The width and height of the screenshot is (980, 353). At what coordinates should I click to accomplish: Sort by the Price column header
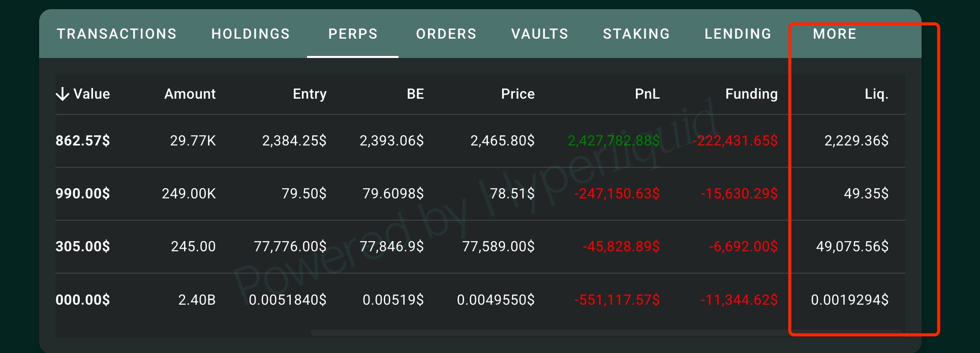point(518,94)
